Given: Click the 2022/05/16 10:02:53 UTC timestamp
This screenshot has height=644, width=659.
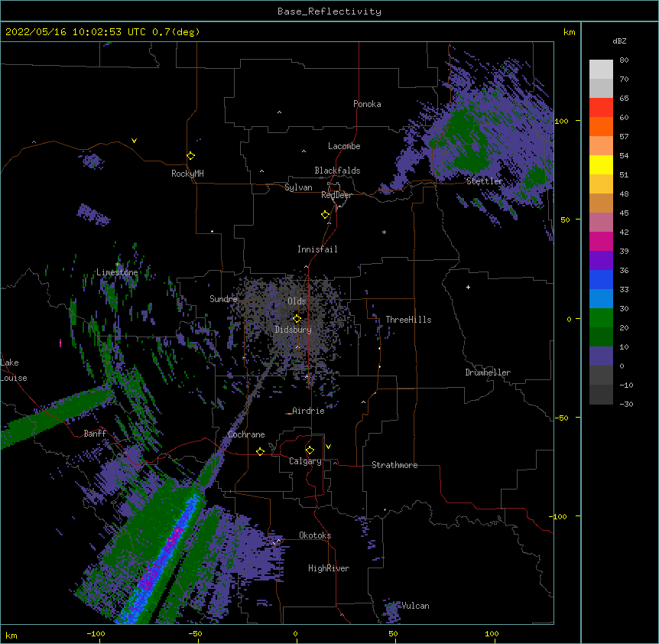Looking at the screenshot, I should point(76,32).
